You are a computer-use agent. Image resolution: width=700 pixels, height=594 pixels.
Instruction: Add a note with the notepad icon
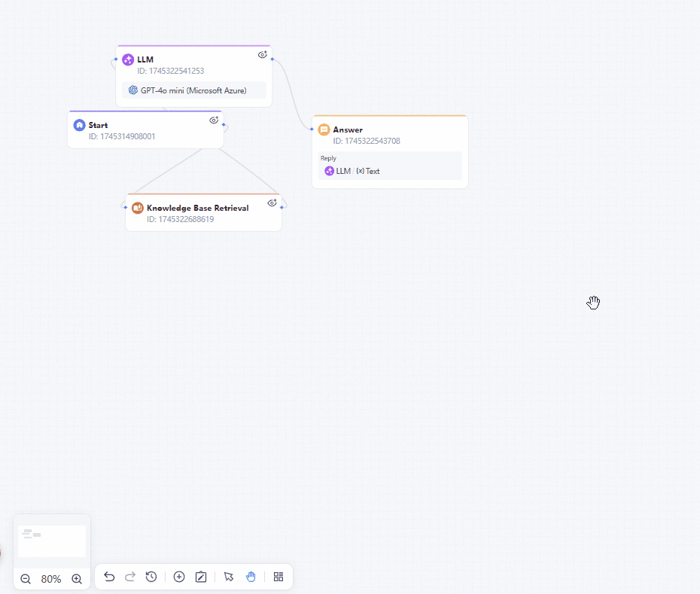(201, 577)
